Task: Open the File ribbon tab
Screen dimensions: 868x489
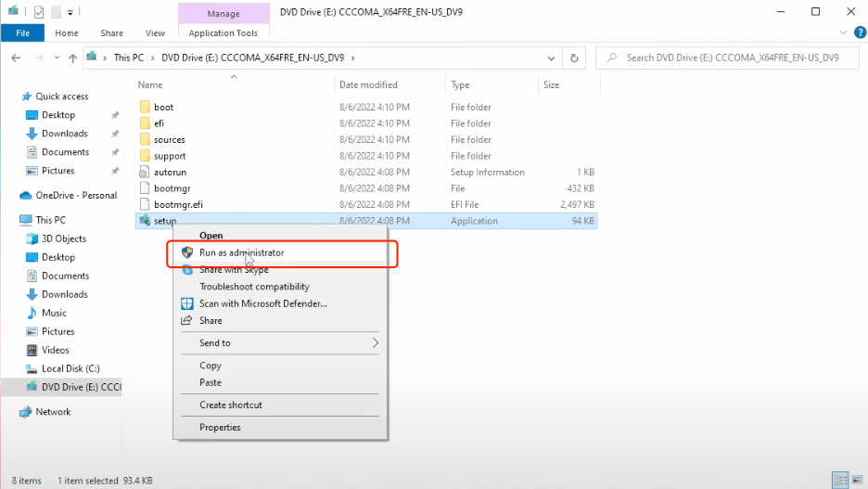Action: click(22, 33)
